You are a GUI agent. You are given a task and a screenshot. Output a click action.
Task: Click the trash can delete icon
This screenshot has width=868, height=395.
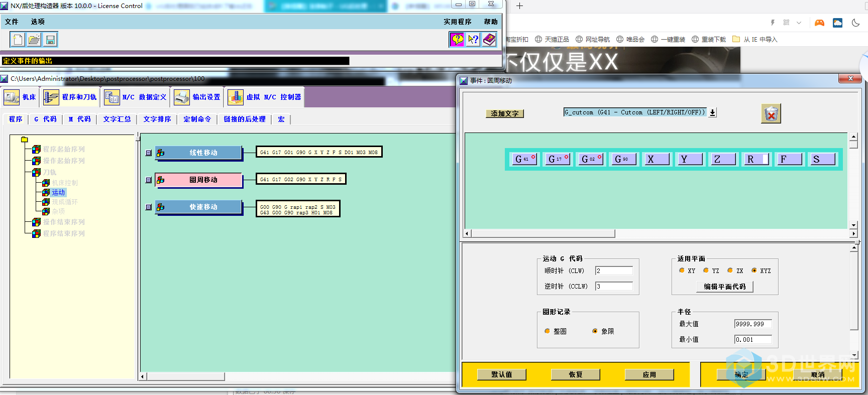point(771,114)
